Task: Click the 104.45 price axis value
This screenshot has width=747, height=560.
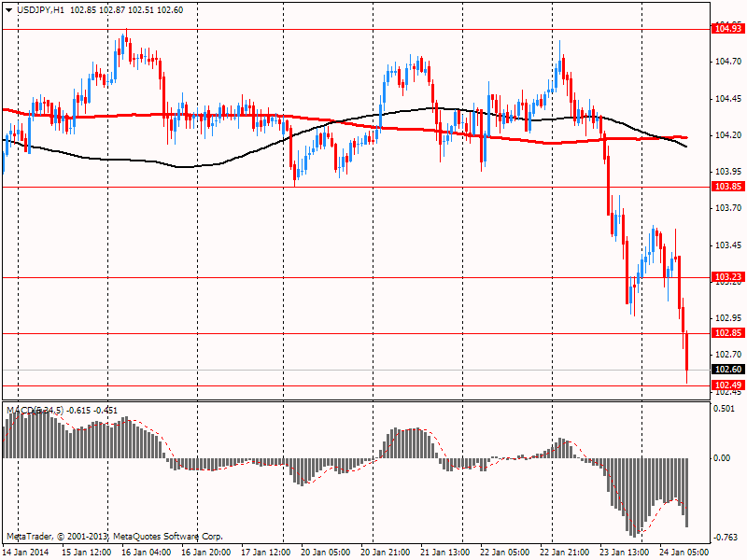Action: (728, 99)
